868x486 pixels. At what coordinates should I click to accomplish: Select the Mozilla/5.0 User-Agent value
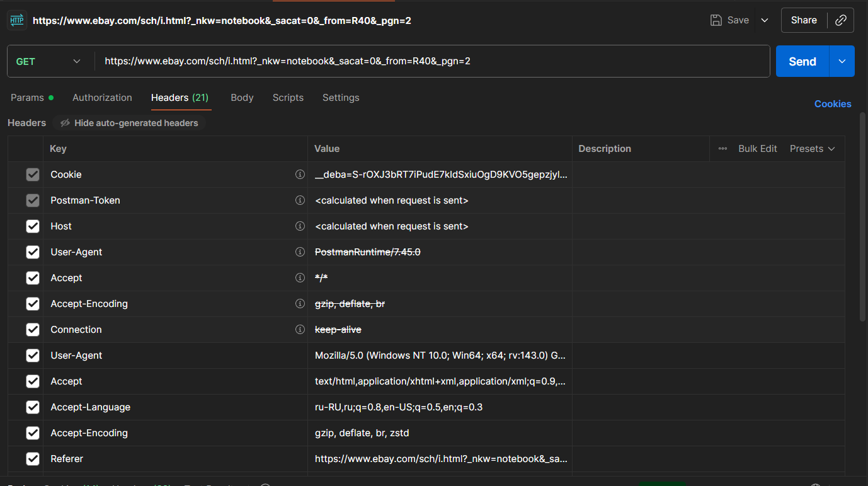tap(440, 356)
